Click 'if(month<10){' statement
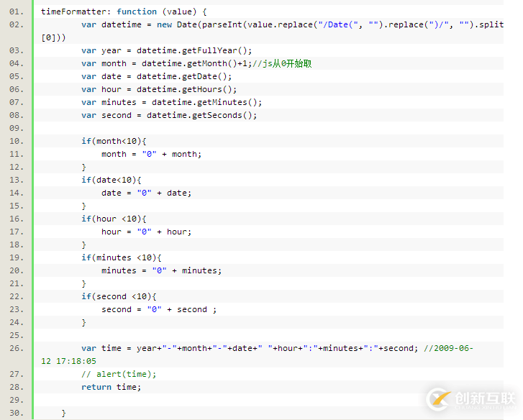 [114, 142]
